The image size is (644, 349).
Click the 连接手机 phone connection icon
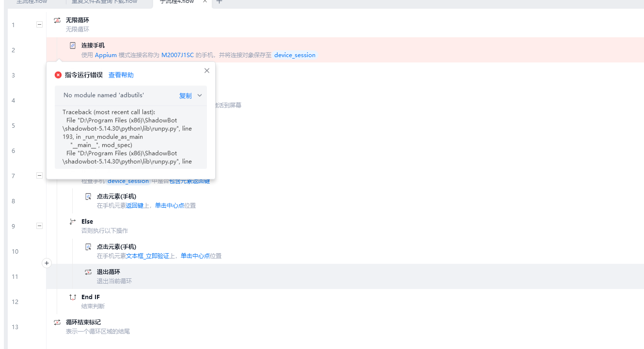coord(73,46)
